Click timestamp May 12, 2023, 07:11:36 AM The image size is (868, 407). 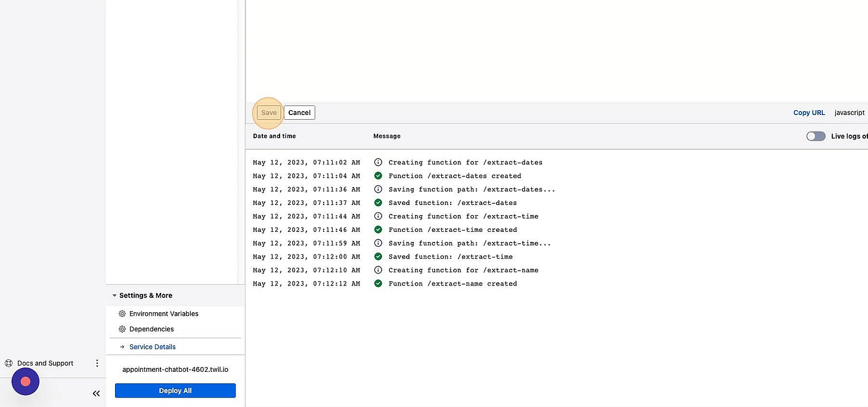coord(306,189)
